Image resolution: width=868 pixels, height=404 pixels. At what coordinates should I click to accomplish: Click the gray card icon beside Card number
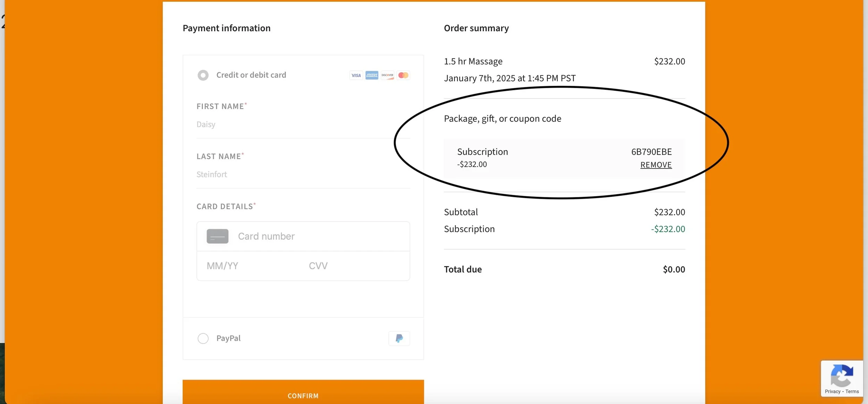tap(217, 236)
